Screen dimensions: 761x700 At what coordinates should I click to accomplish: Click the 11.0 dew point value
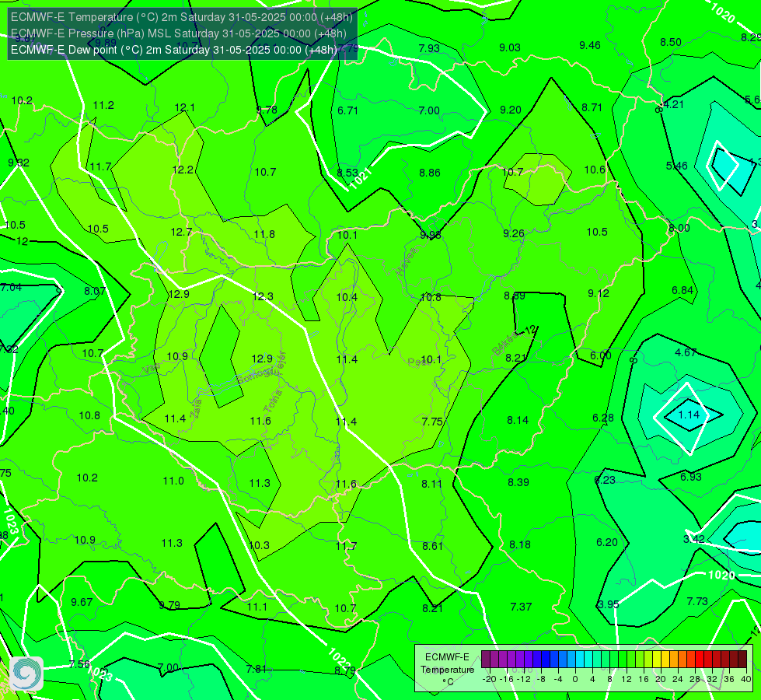point(173,481)
